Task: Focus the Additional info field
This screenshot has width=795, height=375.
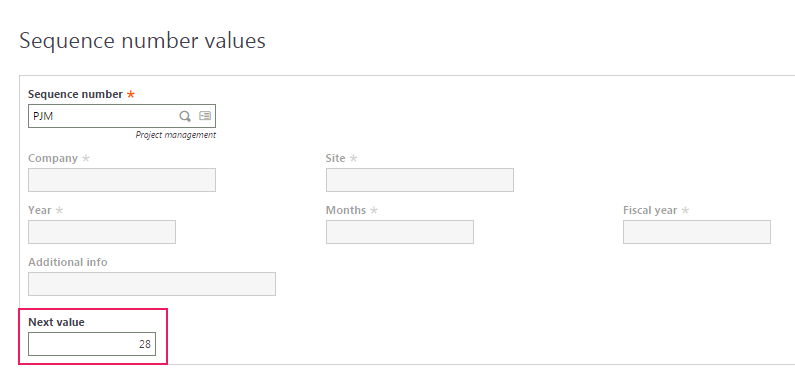Action: [x=152, y=284]
